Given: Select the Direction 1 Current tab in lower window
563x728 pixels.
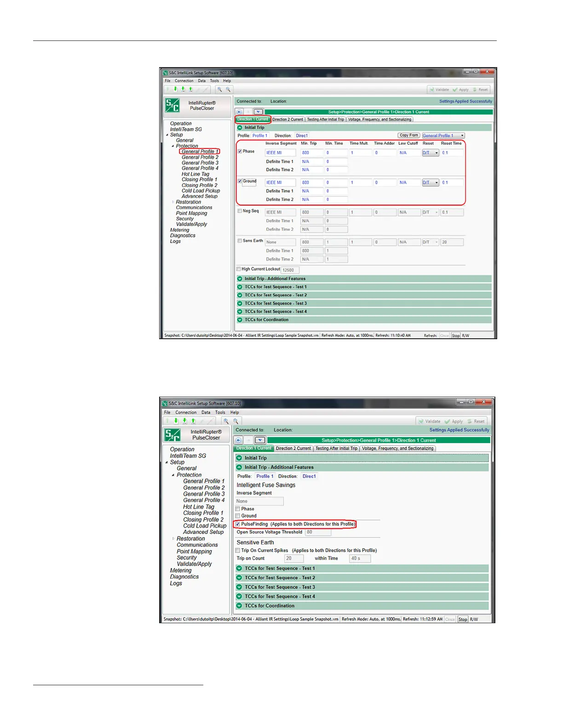Looking at the screenshot, I should click(x=254, y=448).
